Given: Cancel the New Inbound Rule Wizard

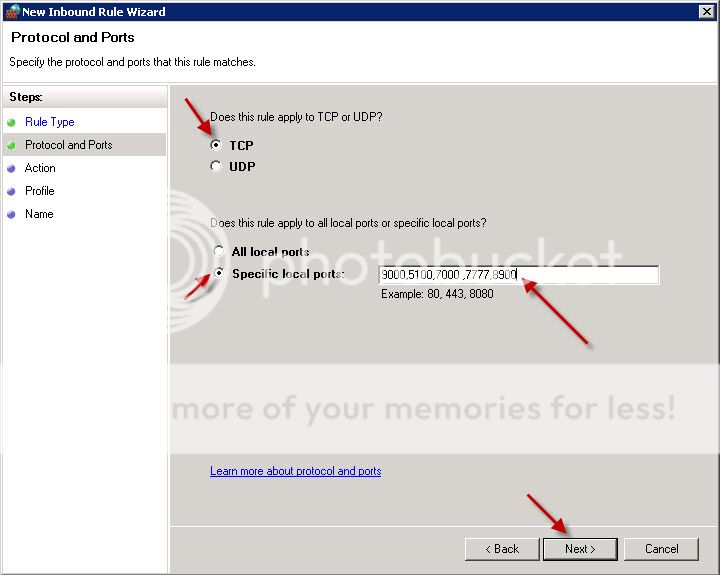Looking at the screenshot, I should 661,549.
